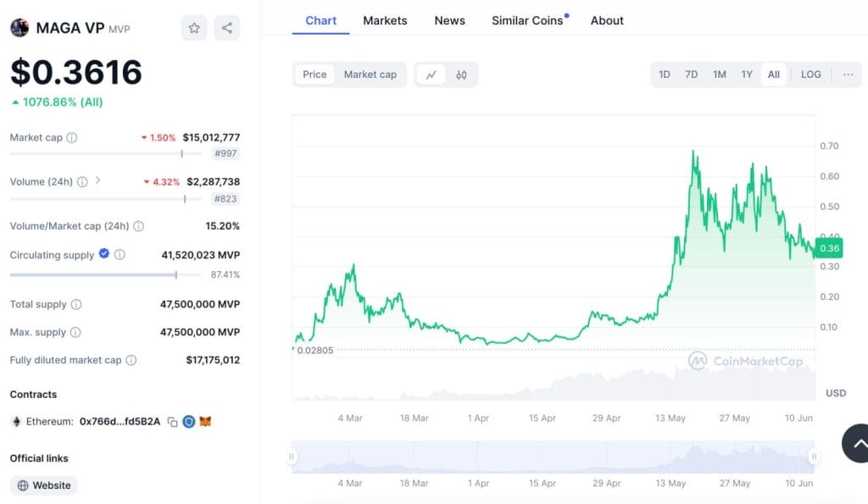Switch to line chart view icon
The height and width of the screenshot is (504, 868).
pyautogui.click(x=431, y=75)
